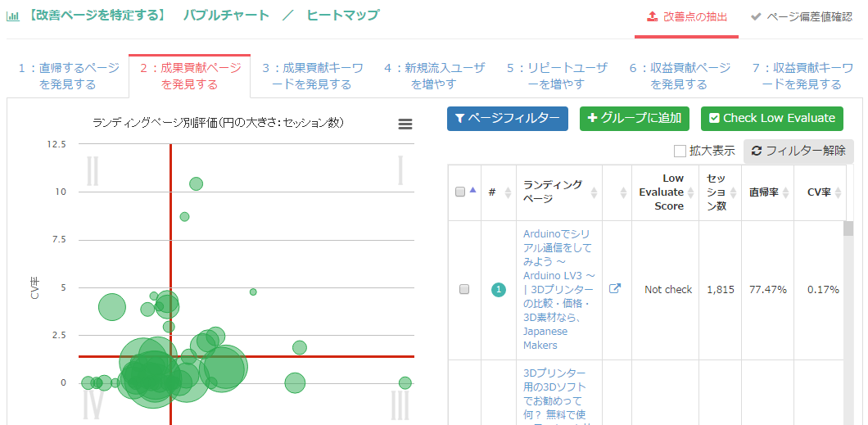868x425 pixels.
Task: Open external link icon for Arduino page
Action: [x=614, y=289]
